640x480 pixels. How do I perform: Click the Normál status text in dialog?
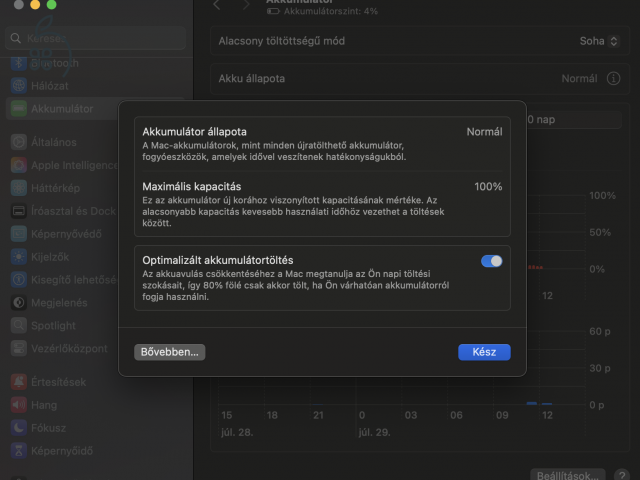click(x=484, y=132)
